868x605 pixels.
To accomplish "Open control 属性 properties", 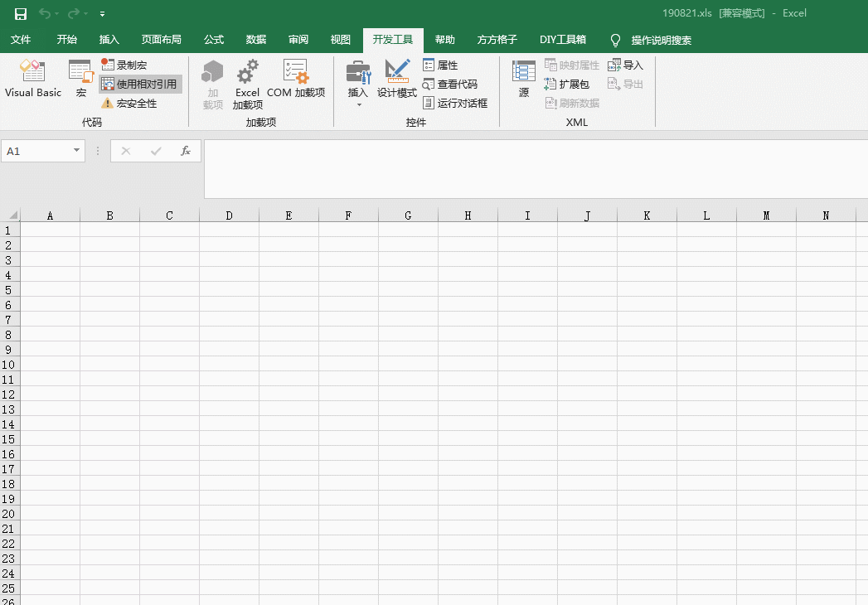I will coord(441,65).
